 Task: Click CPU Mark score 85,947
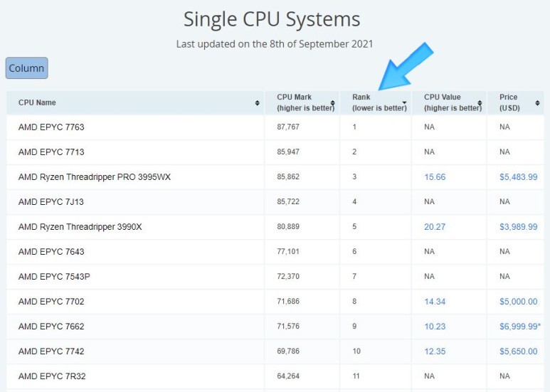click(288, 152)
